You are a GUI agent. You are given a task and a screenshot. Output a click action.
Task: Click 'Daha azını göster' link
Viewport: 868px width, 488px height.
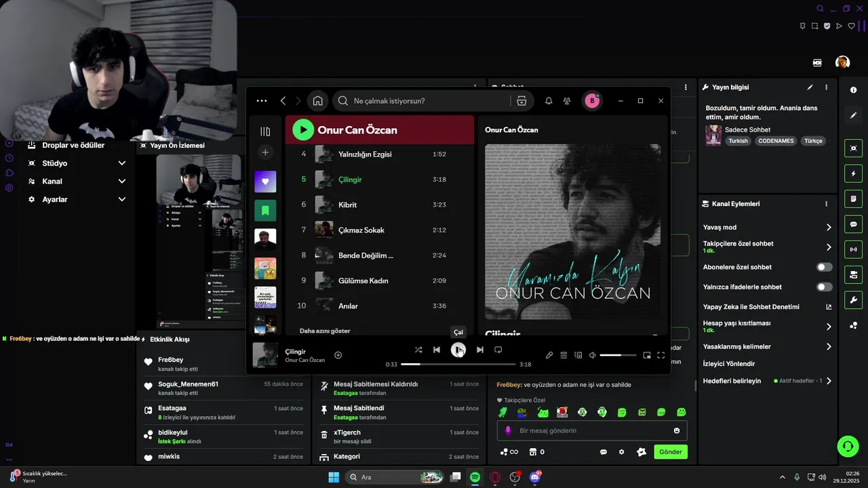click(x=325, y=331)
